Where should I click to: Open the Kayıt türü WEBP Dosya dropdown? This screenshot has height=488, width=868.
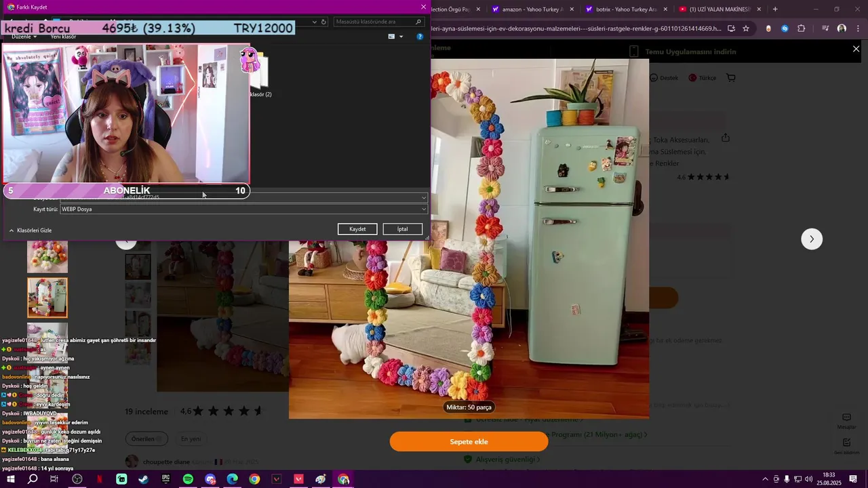point(244,209)
